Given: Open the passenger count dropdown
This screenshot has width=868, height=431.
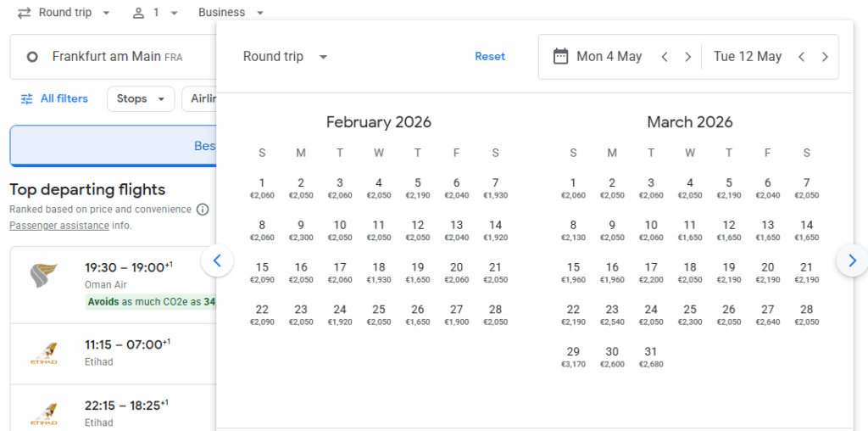Looking at the screenshot, I should click(x=156, y=12).
